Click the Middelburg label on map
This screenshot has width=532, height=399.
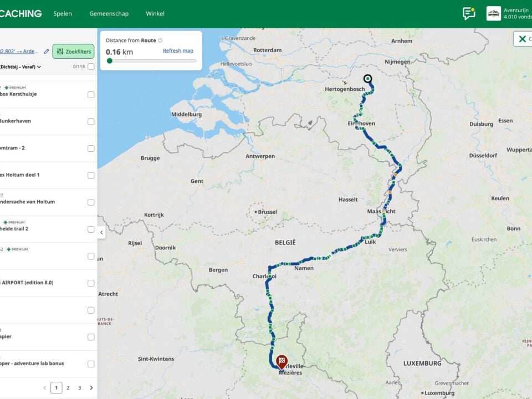click(x=186, y=114)
